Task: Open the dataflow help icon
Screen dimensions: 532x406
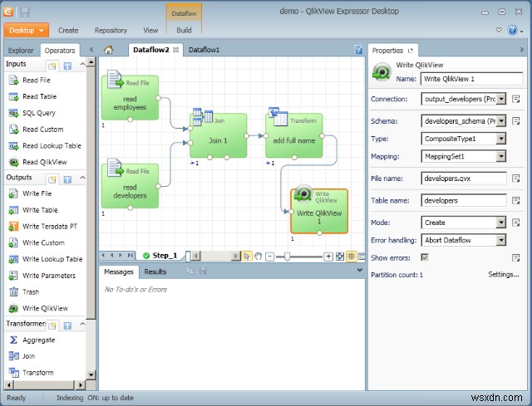Action: coord(358,50)
